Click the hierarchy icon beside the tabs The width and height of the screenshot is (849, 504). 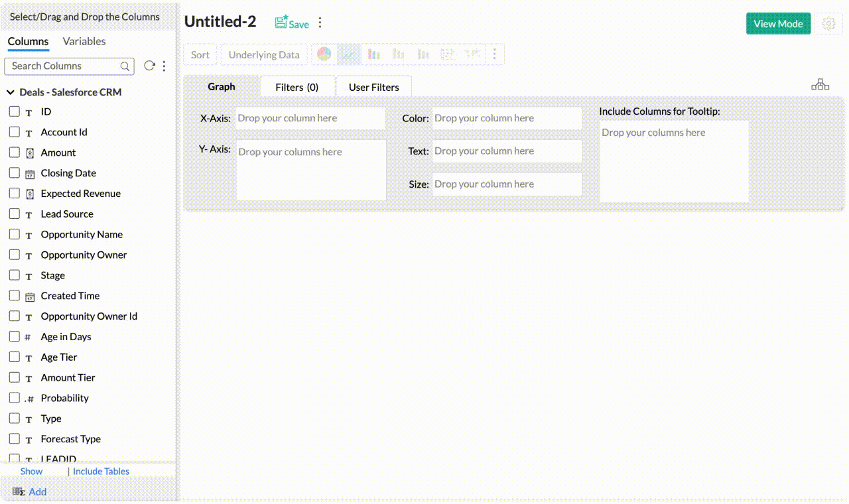click(820, 85)
